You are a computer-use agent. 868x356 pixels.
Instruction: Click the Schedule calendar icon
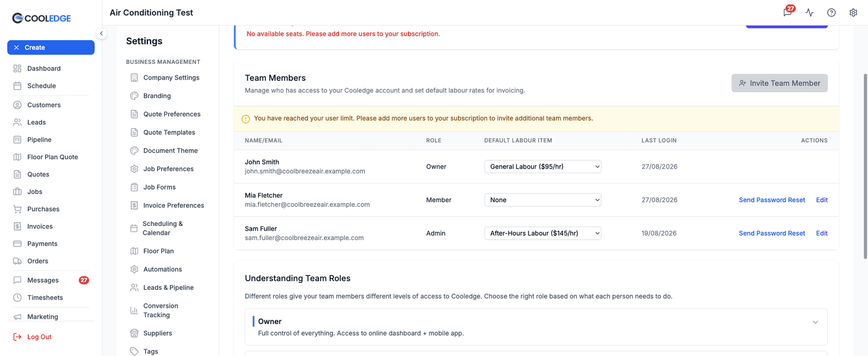point(17,86)
